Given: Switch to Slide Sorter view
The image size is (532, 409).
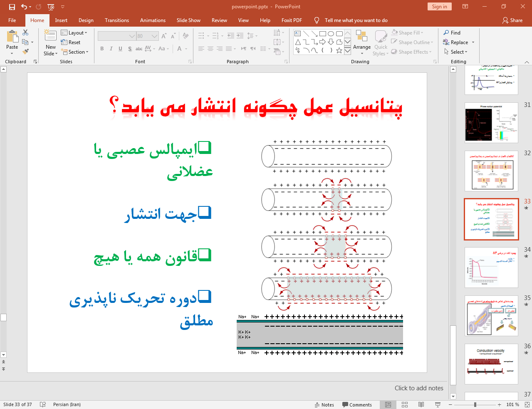Looking at the screenshot, I should coord(405,404).
